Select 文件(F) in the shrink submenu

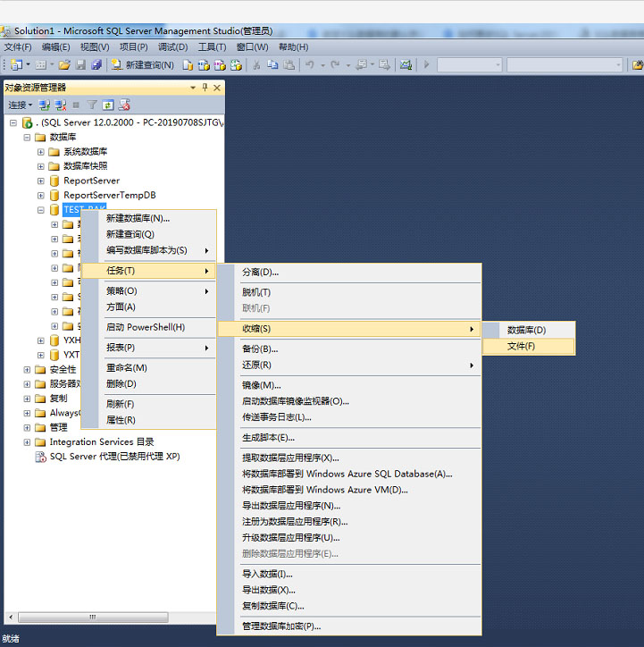522,346
